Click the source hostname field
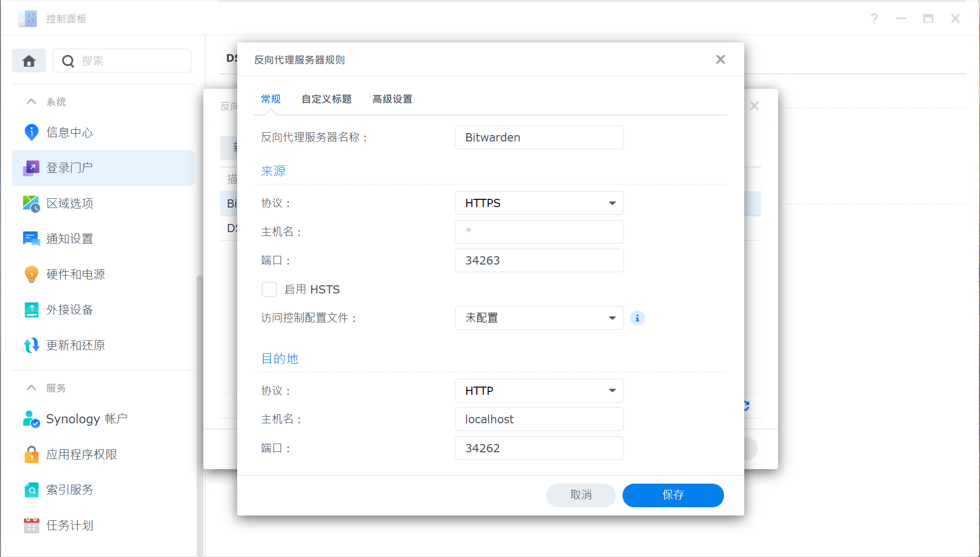 pyautogui.click(x=540, y=232)
